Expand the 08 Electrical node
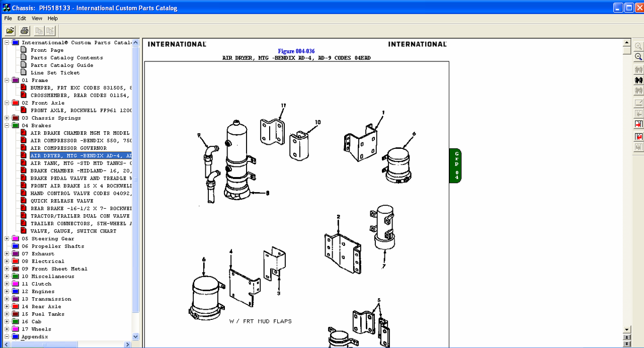The height and width of the screenshot is (348, 644). (x=7, y=262)
